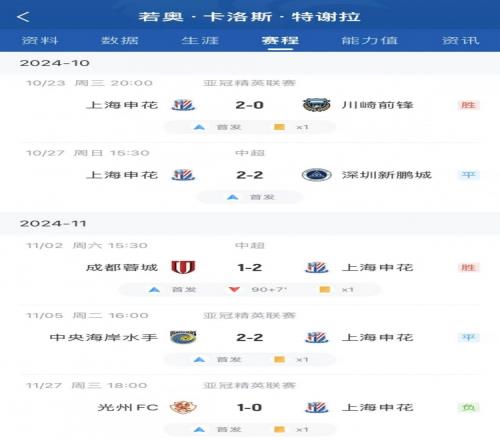Open the 川崎前锋 team crest
The width and height of the screenshot is (500, 440).
pyautogui.click(x=317, y=105)
